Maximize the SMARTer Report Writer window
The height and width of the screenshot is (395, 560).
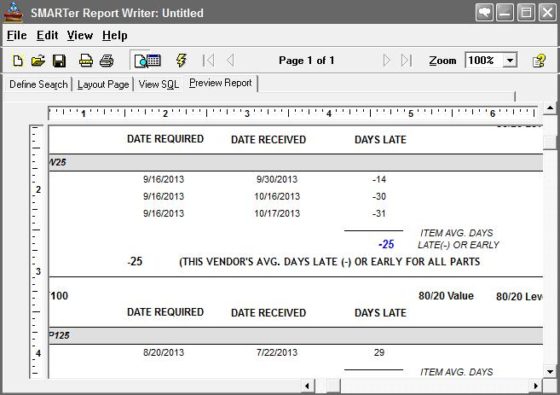(526, 13)
